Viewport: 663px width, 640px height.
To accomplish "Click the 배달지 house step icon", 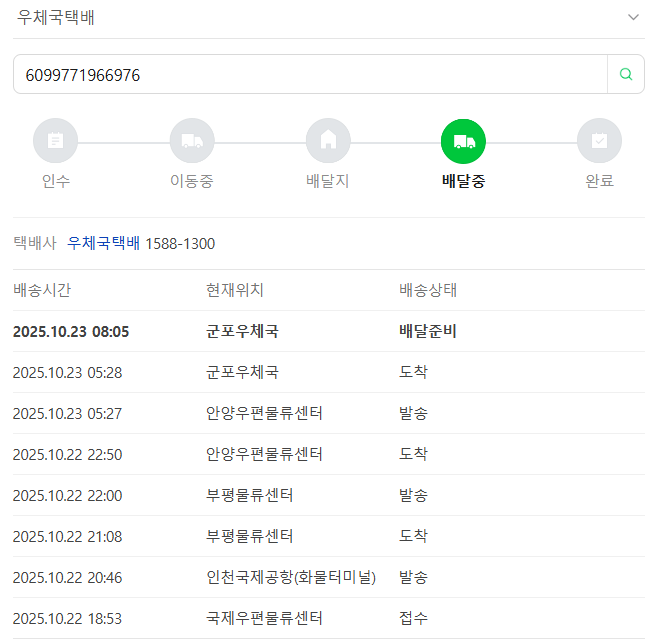I will coord(327,141).
